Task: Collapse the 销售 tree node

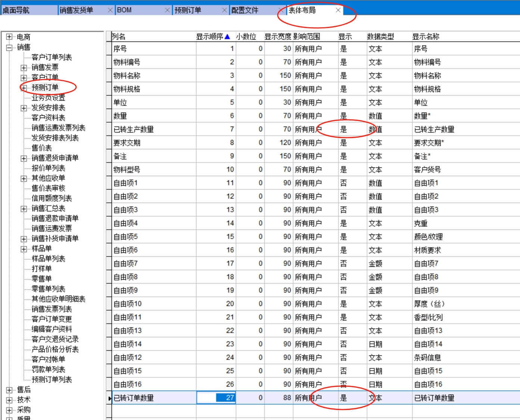Action: pos(9,47)
